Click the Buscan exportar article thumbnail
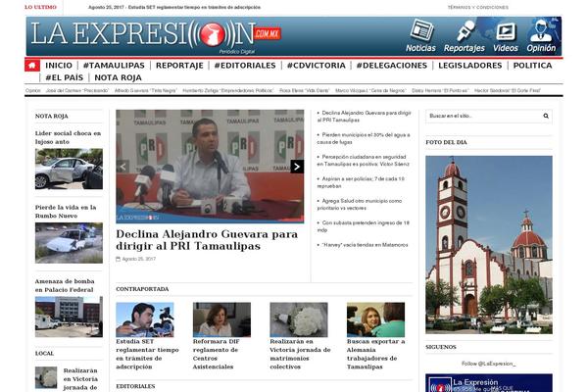588x392 pixels. 375,319
